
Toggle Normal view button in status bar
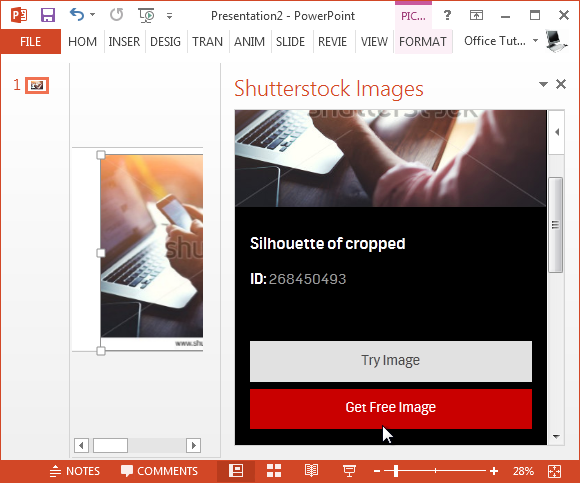coord(236,471)
